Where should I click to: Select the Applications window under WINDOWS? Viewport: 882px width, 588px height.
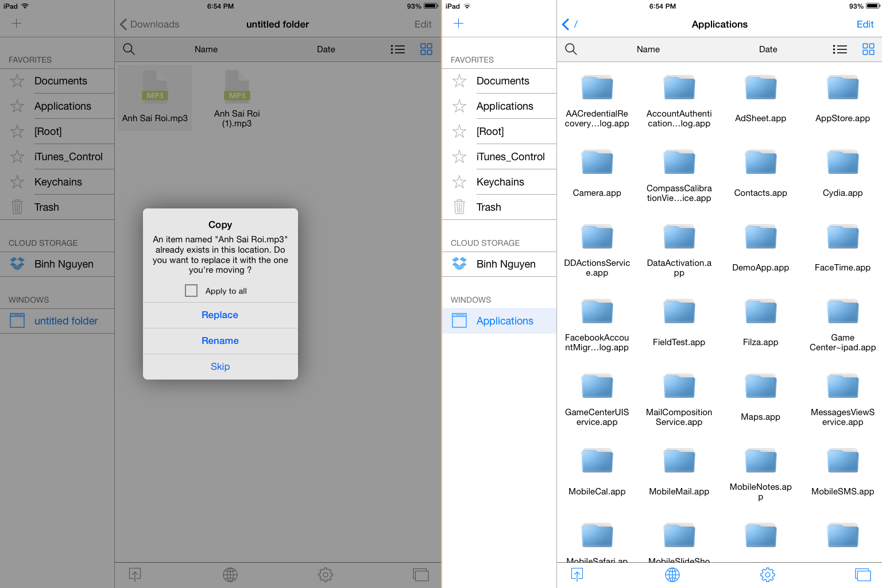point(505,320)
